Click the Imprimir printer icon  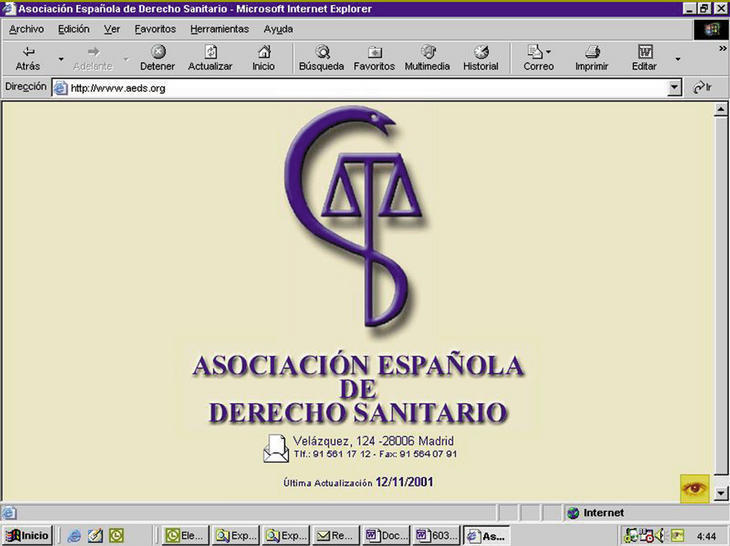click(591, 52)
